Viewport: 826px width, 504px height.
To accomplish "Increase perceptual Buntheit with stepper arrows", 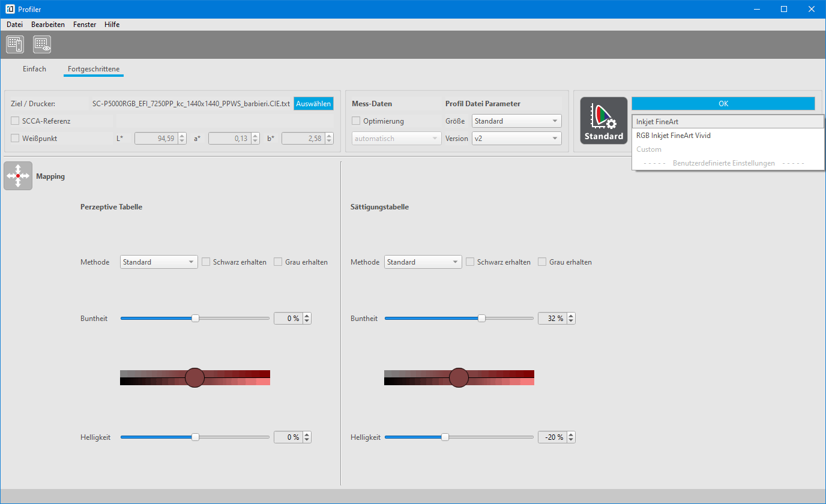I will click(x=307, y=316).
